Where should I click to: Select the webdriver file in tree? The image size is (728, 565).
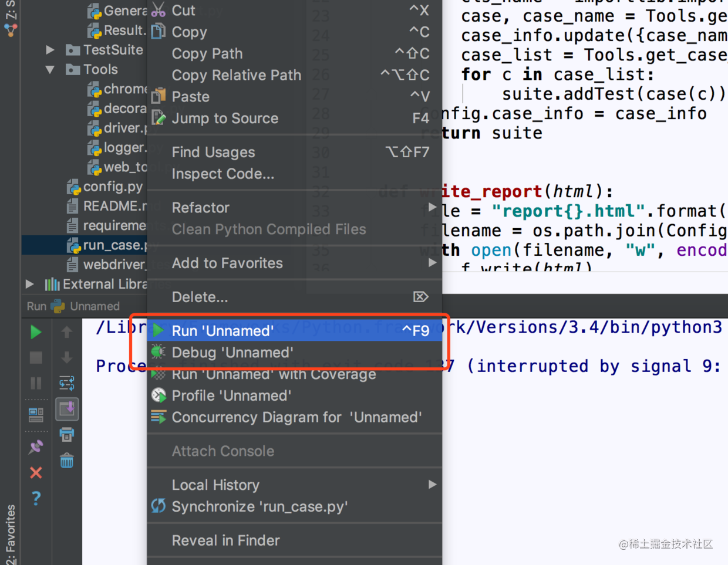click(114, 265)
